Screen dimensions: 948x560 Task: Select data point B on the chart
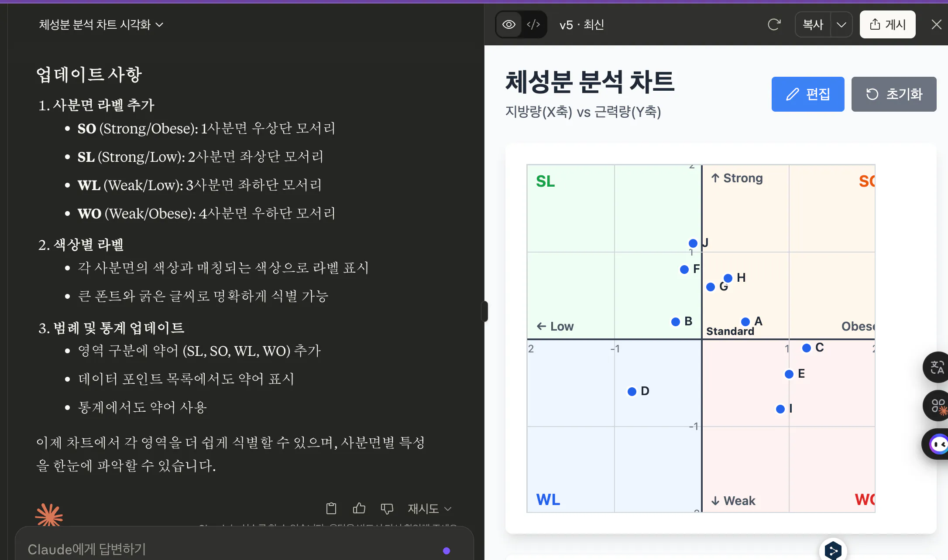675,321
